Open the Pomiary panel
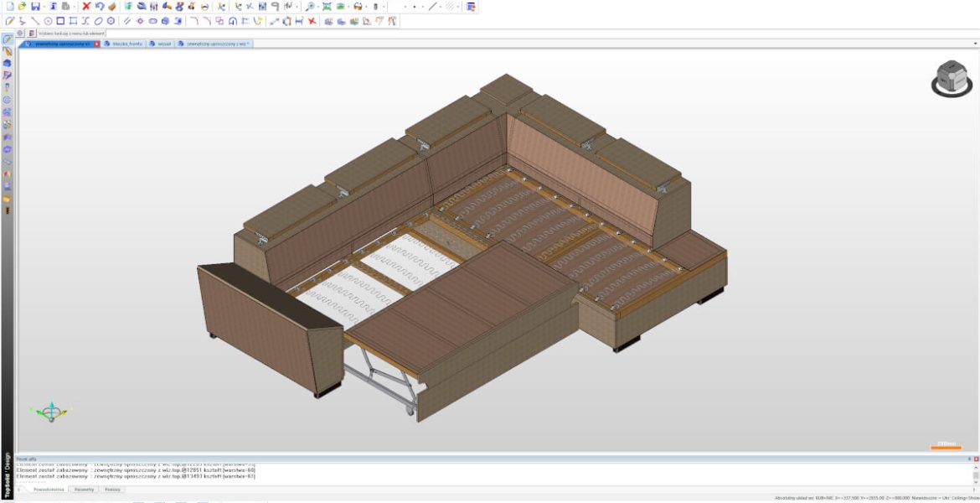The image size is (980, 503). (112, 490)
